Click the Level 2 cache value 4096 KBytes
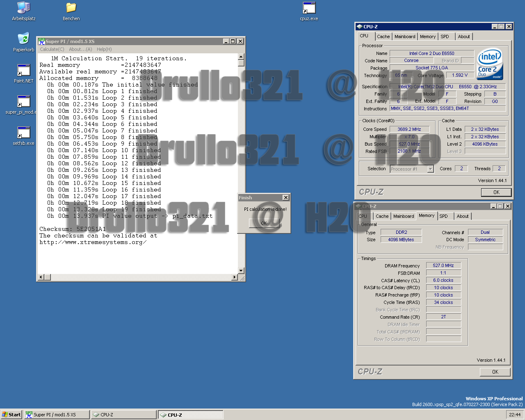 [485, 144]
